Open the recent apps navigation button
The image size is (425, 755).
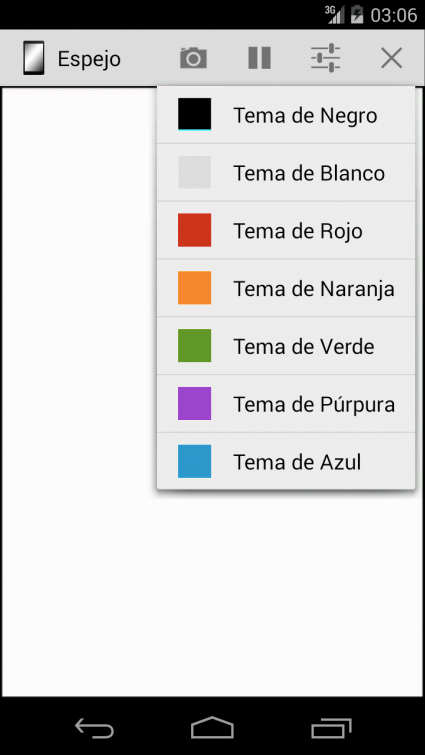pyautogui.click(x=331, y=728)
